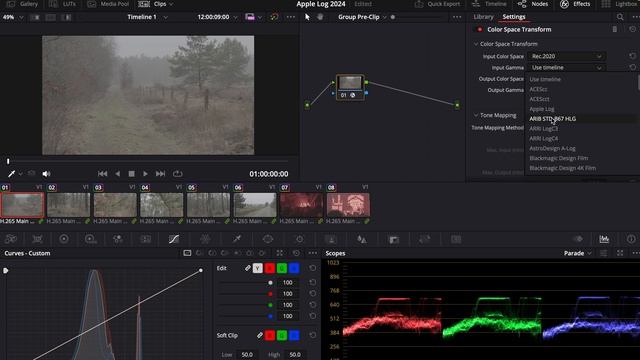Choose ARRI LogC4 from the list
This screenshot has height=360, width=640.
[x=543, y=138]
